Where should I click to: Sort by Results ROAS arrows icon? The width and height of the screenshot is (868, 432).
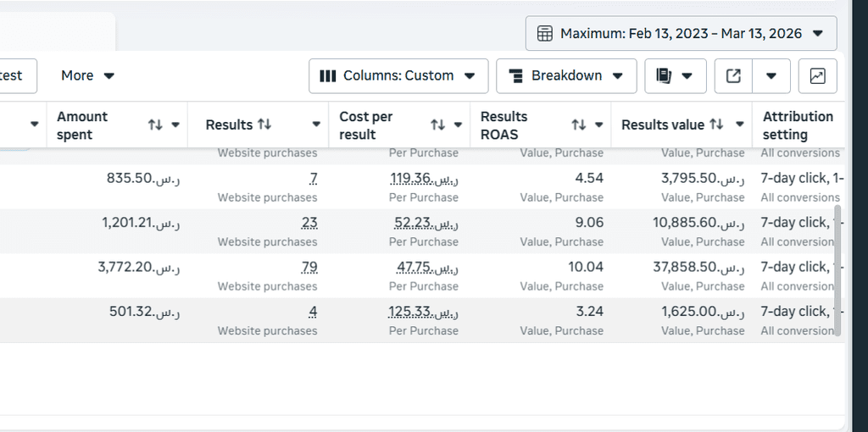pos(579,125)
